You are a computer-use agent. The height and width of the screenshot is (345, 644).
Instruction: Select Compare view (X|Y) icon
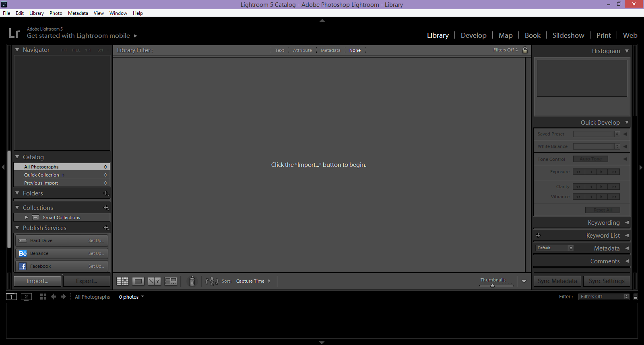pyautogui.click(x=154, y=281)
